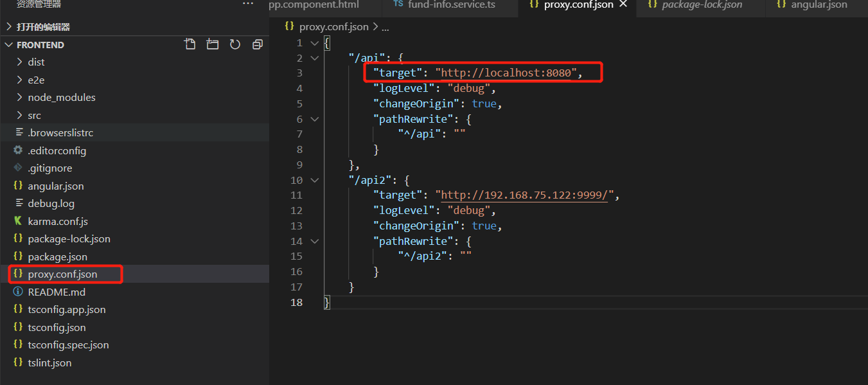Click the New File icon in explorer header
The height and width of the screenshot is (385, 868).
(x=190, y=44)
